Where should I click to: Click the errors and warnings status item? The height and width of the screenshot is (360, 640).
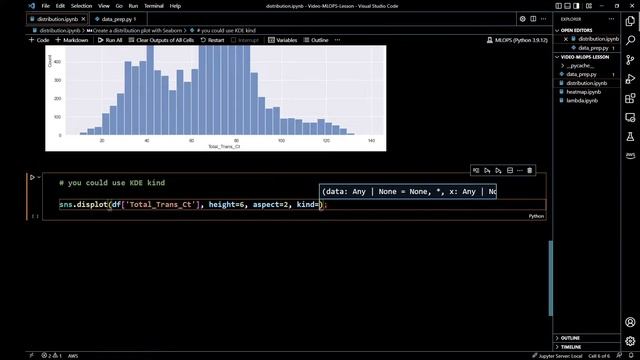(51, 356)
